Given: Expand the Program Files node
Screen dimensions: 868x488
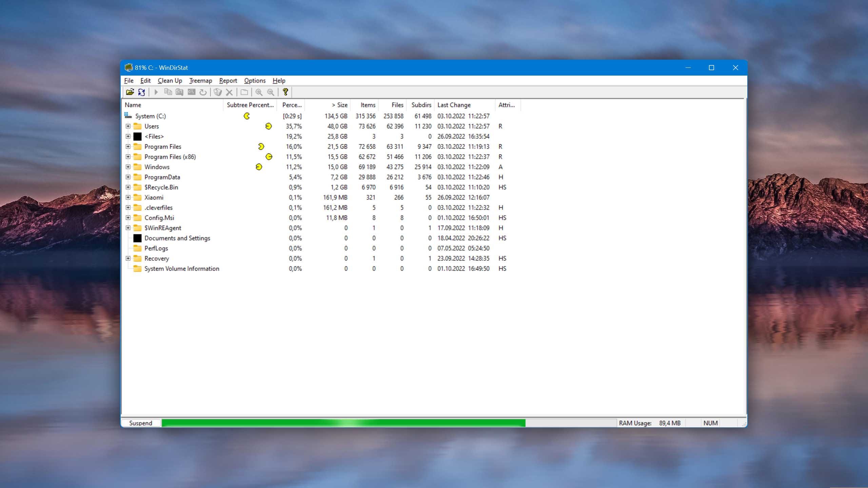Looking at the screenshot, I should click(128, 146).
